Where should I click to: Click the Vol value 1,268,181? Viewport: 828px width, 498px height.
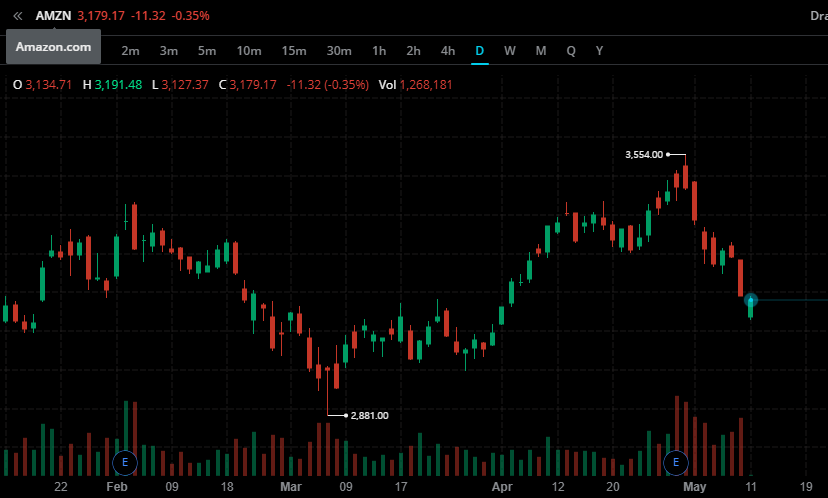(426, 85)
